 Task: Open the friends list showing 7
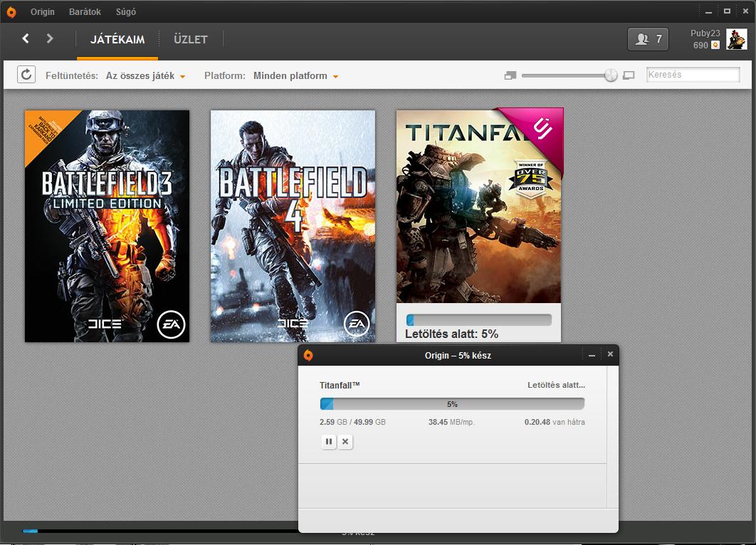(648, 39)
